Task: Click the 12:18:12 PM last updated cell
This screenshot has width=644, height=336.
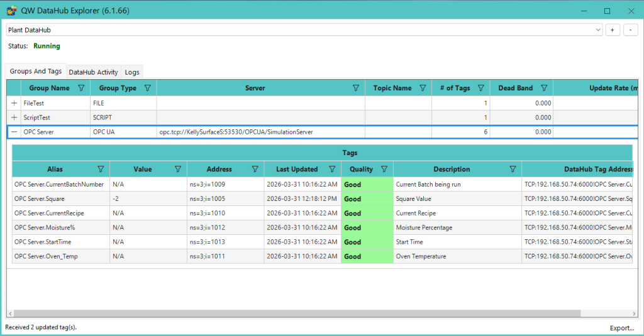Action: coord(303,198)
